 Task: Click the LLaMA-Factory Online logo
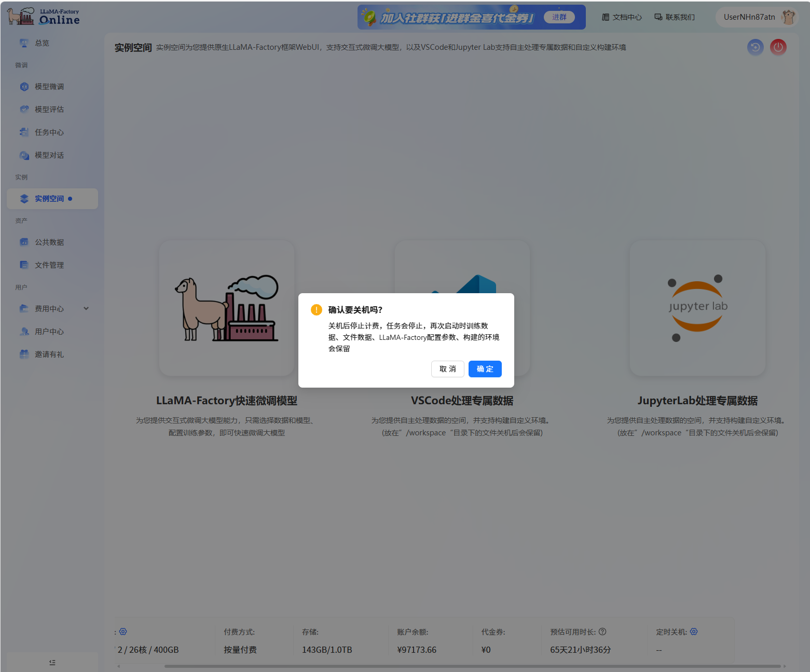click(x=44, y=17)
